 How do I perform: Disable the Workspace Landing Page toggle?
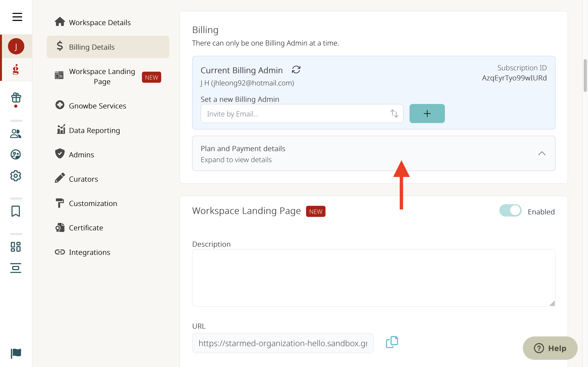[x=510, y=210]
